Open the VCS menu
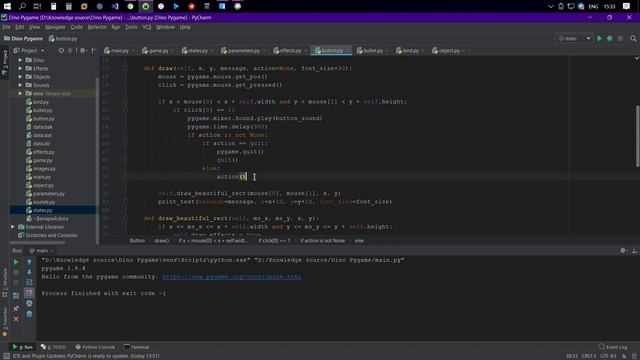Viewport: 640px width, 360px height. pos(147,27)
